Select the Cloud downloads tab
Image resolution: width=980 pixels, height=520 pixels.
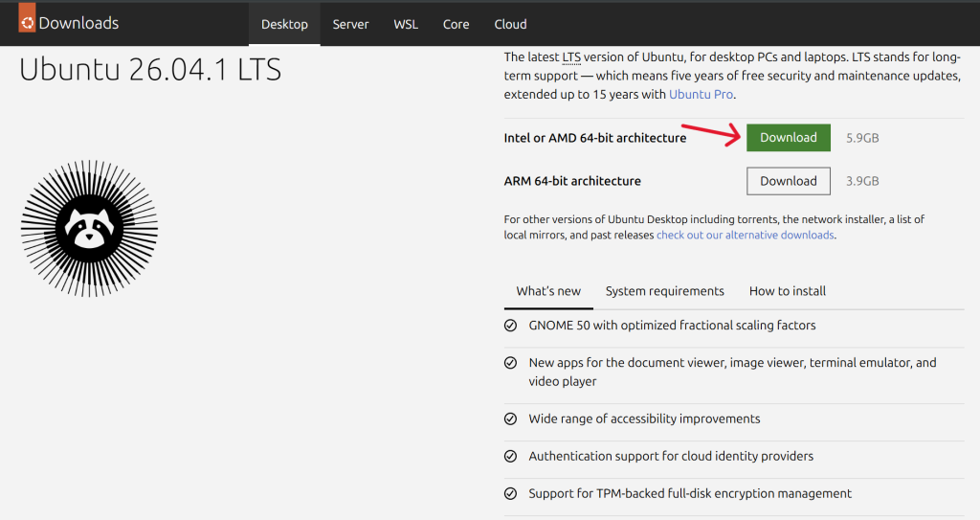pos(511,24)
